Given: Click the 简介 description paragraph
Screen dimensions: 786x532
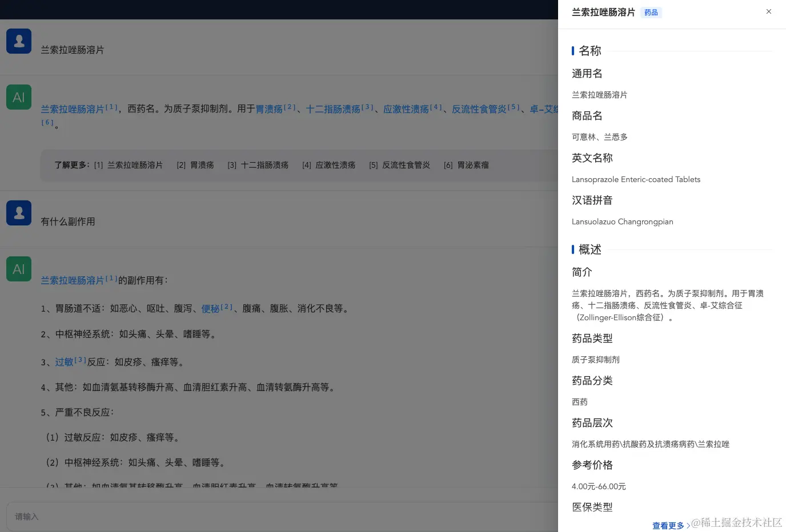Looking at the screenshot, I should point(668,305).
